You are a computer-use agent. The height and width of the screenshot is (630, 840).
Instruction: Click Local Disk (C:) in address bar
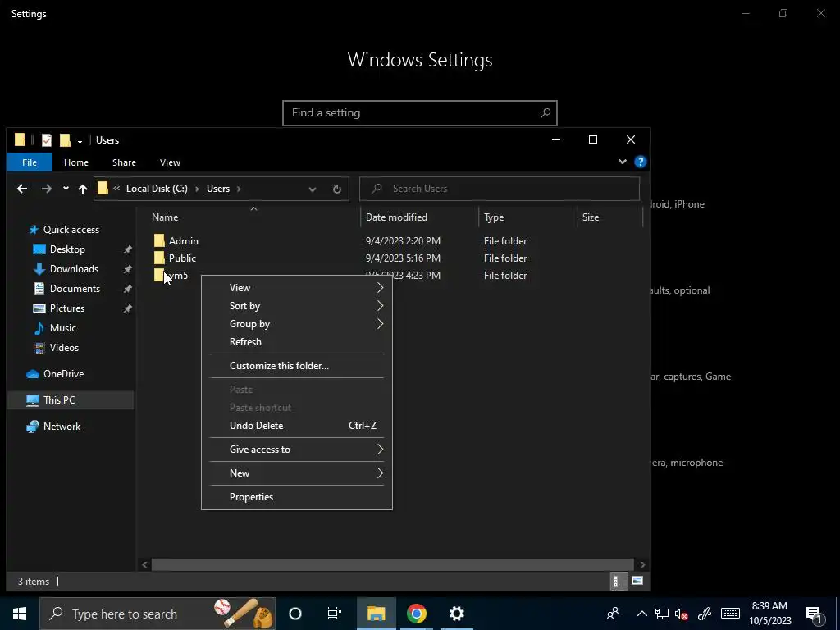tap(157, 189)
